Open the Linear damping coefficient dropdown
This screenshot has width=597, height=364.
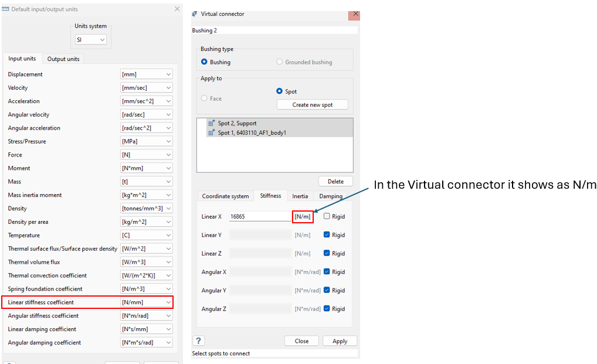pyautogui.click(x=147, y=329)
